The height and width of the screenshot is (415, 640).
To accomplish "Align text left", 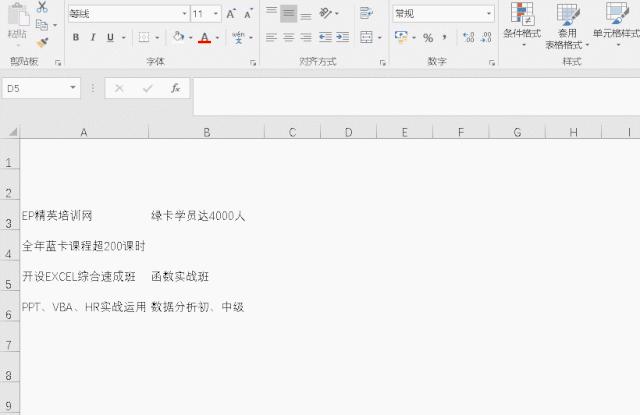I will coord(271,38).
